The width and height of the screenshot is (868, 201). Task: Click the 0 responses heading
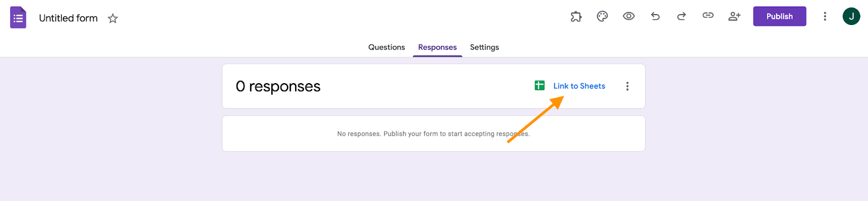pyautogui.click(x=278, y=86)
